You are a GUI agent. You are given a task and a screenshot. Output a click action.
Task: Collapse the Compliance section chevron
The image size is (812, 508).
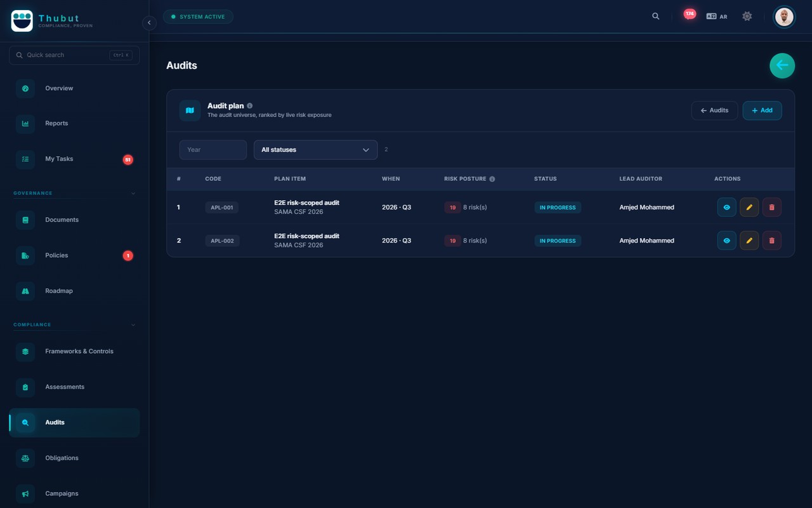tap(133, 324)
